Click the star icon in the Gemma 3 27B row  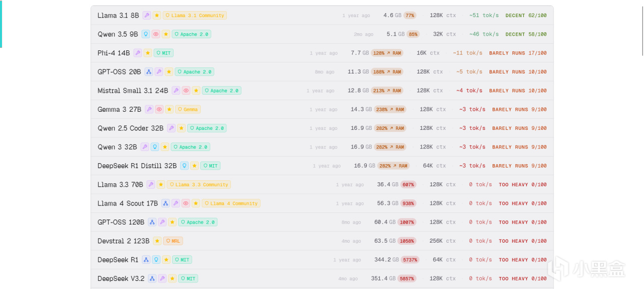pyautogui.click(x=170, y=109)
